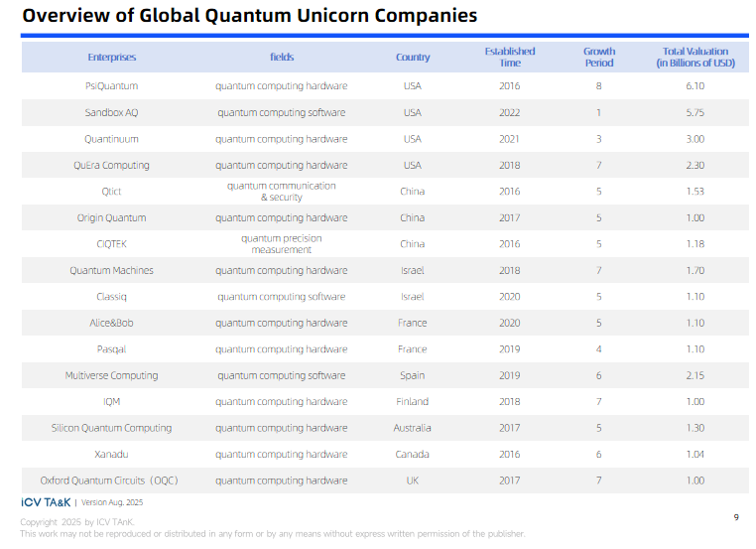
Task: Select the quantum communication & security field cell
Action: pyautogui.click(x=282, y=192)
